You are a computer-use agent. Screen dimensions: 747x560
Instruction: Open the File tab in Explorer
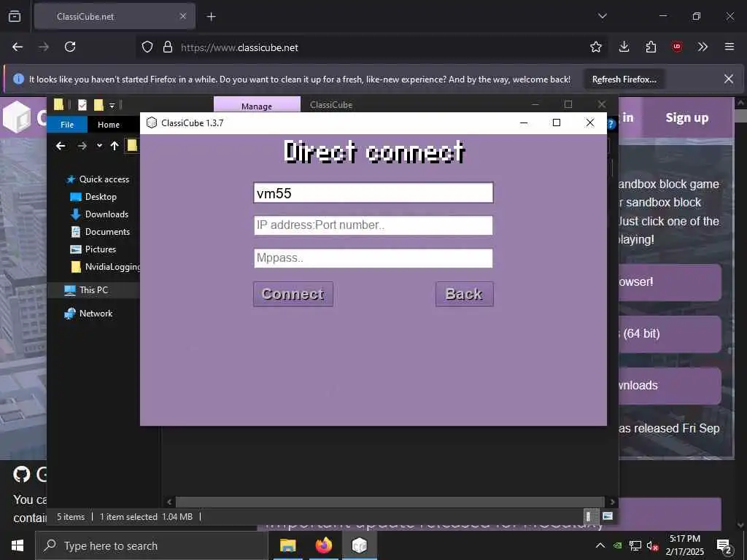(67, 124)
